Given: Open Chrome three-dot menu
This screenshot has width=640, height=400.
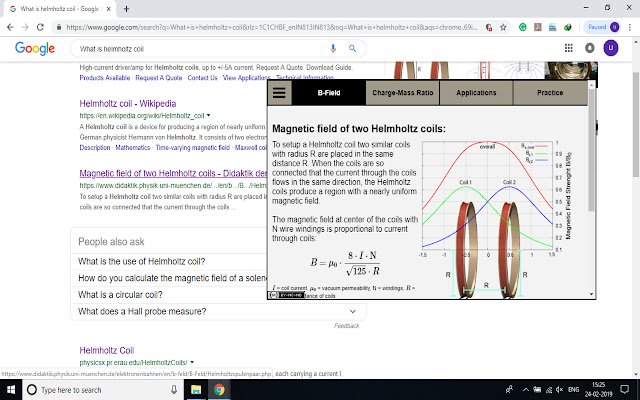Looking at the screenshot, I should click(x=630, y=27).
